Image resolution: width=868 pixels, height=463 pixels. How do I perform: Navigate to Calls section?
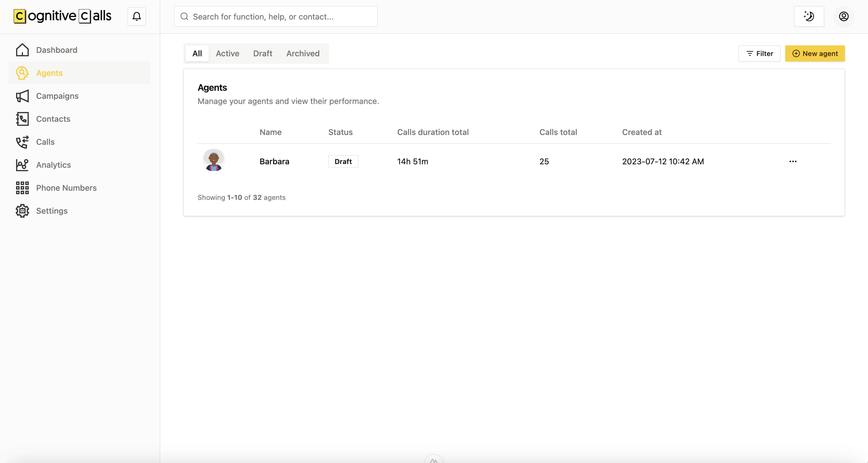click(45, 142)
